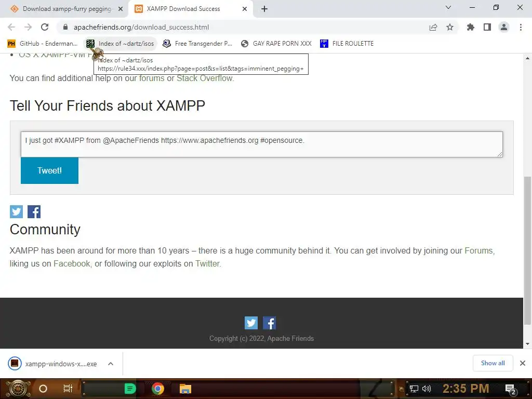Open the green notes app on taskbar
The width and height of the screenshot is (532, 399).
point(130,389)
